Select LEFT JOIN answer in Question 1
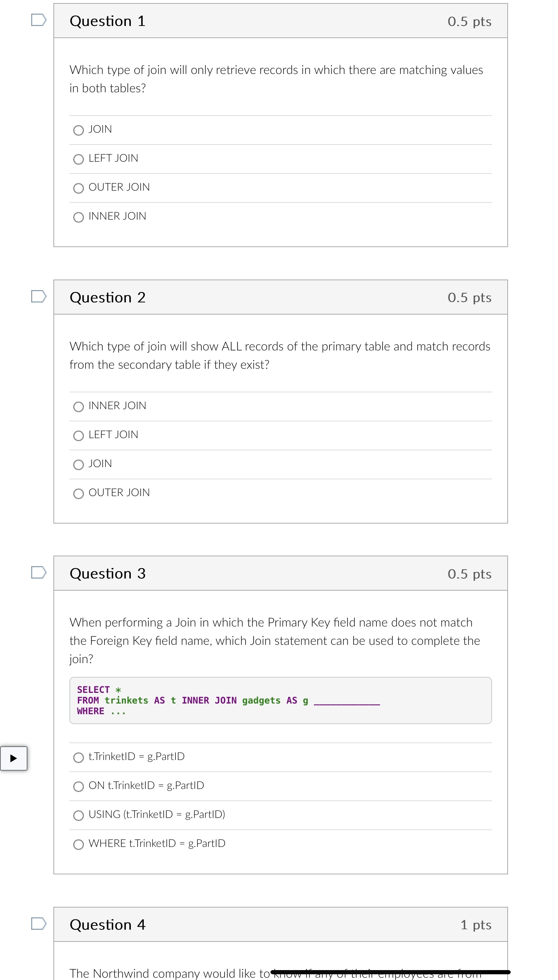558x980 pixels. pos(79,159)
